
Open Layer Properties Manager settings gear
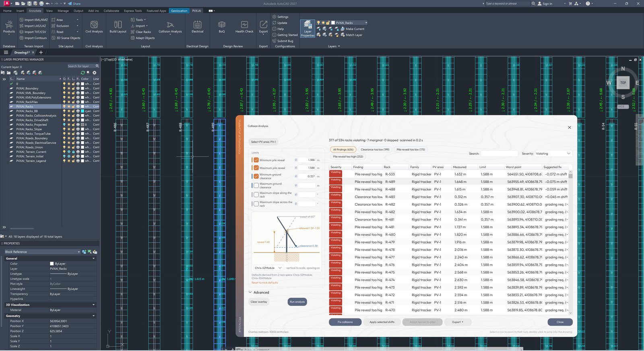[95, 72]
